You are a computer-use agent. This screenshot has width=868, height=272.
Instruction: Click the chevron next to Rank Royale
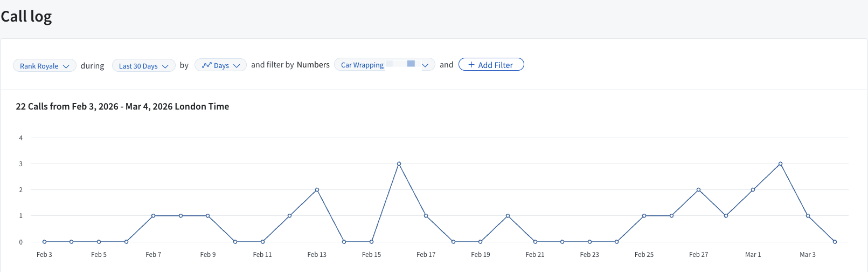tap(66, 66)
